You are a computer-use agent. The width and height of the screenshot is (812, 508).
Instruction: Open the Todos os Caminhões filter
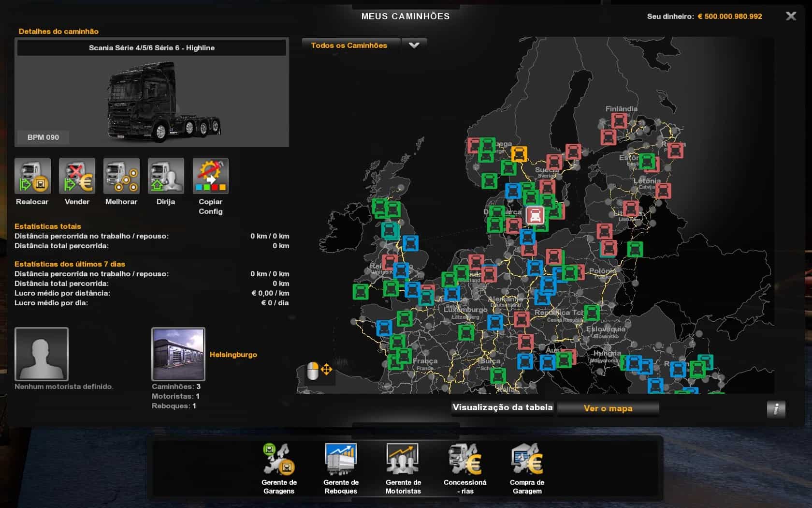[x=349, y=45]
